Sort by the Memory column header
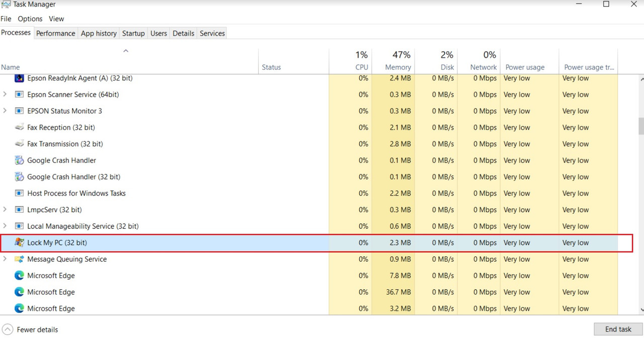 393,61
